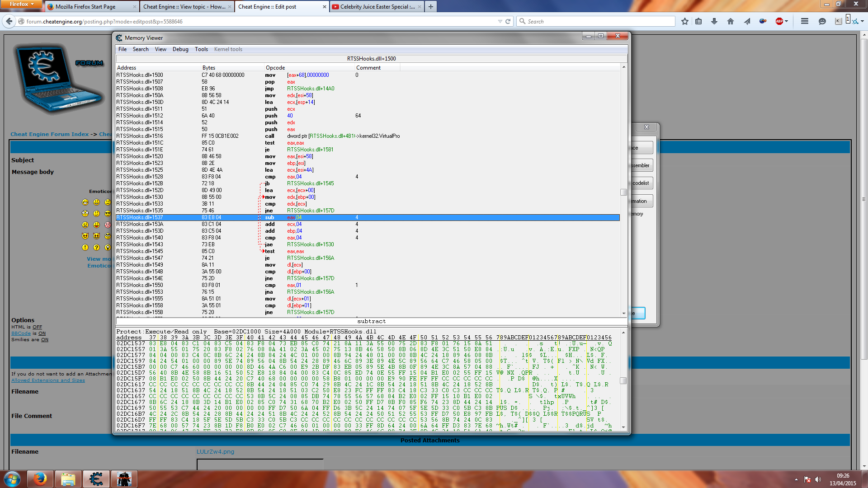Expand the dropdown arrow at the toolbar's far right

[862, 21]
